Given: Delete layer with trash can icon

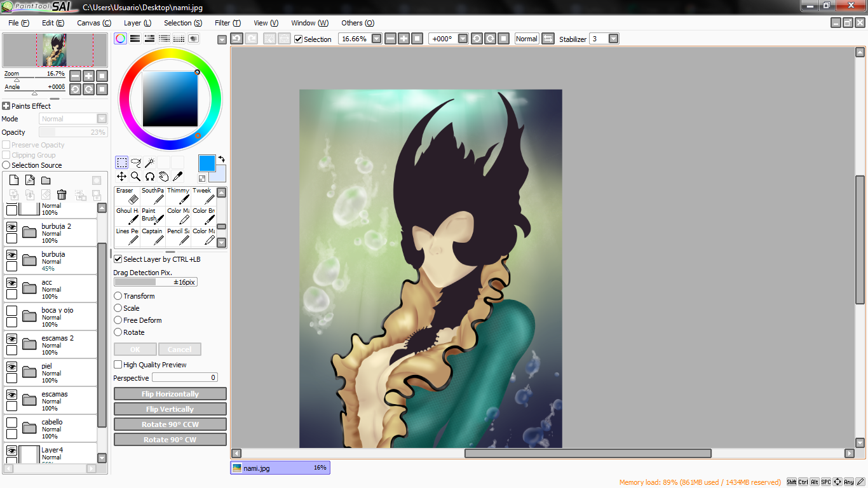Looking at the screenshot, I should coord(62,194).
